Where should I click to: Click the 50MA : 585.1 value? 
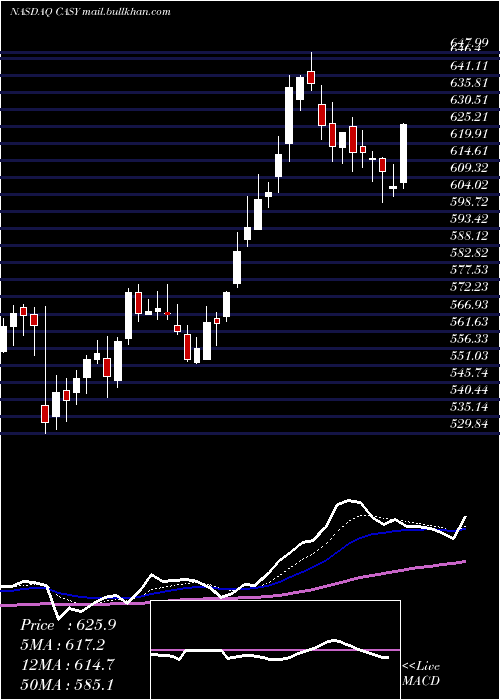pyautogui.click(x=68, y=684)
